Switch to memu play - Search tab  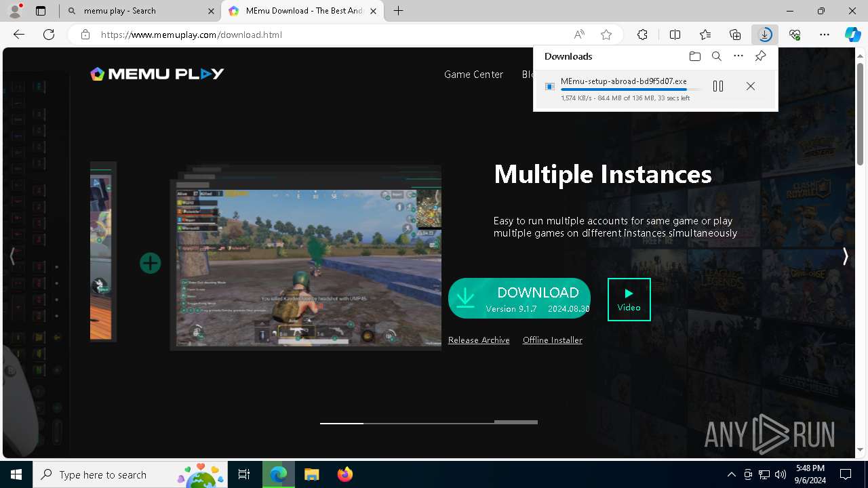tap(140, 11)
